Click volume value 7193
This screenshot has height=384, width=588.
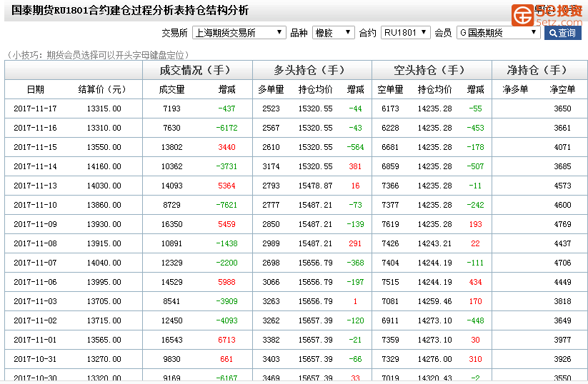[171, 108]
